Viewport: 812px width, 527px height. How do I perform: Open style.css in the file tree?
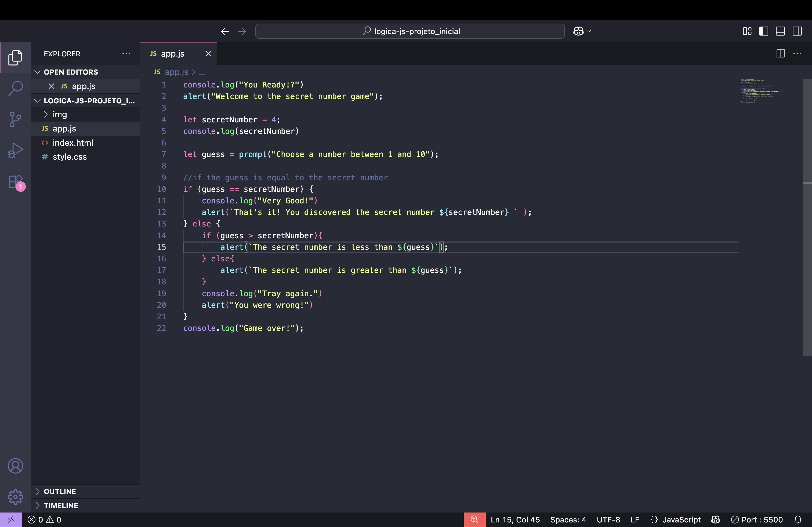click(x=86, y=157)
